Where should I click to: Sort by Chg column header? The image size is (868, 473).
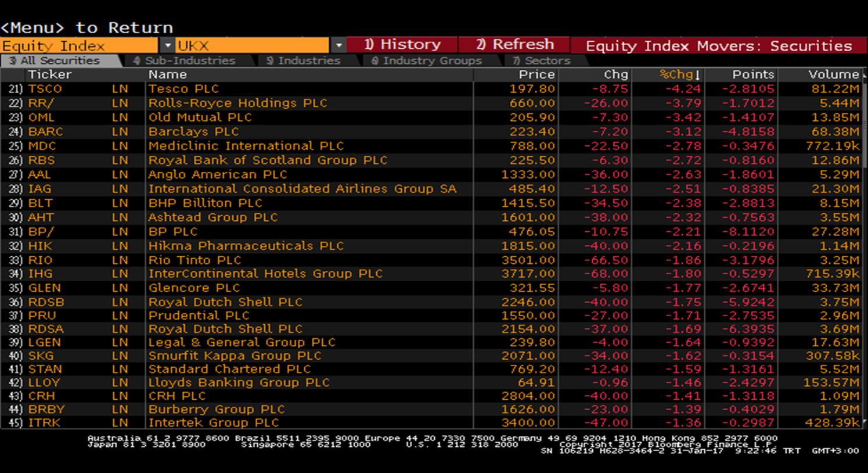pos(615,74)
